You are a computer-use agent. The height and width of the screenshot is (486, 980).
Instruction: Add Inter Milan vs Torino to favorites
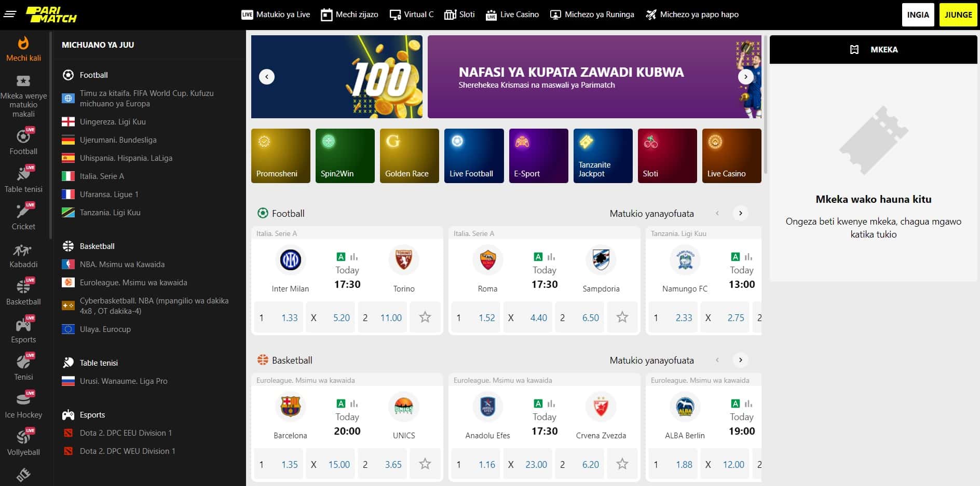425,317
